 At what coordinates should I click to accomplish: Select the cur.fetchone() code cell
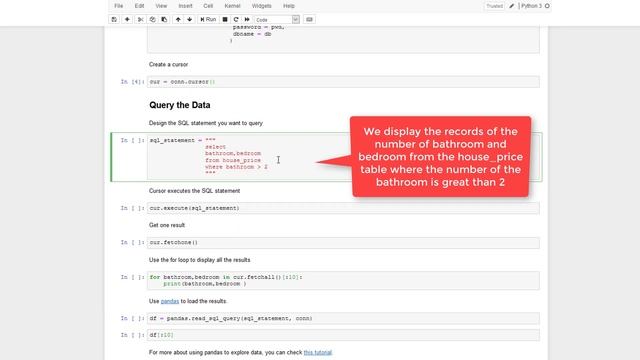(343, 242)
